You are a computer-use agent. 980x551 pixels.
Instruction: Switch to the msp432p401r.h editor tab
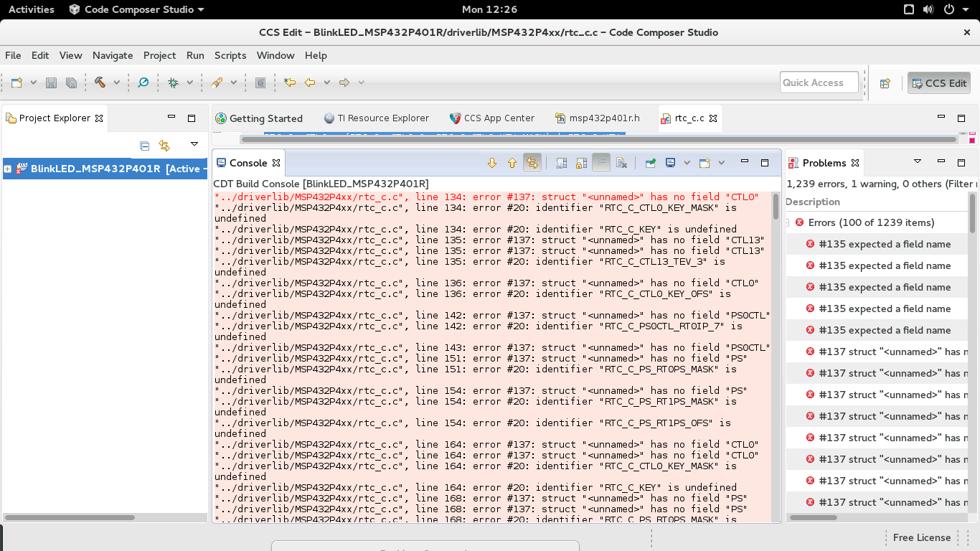598,118
